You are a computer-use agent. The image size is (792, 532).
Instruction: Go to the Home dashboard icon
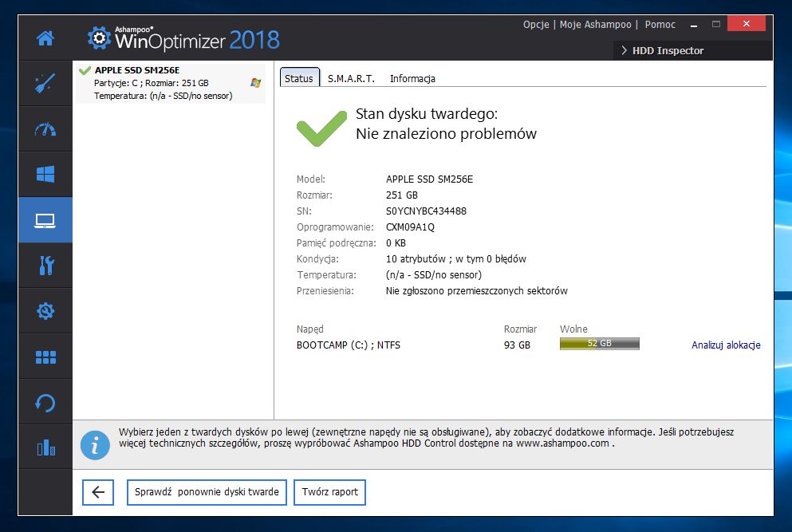[45, 38]
